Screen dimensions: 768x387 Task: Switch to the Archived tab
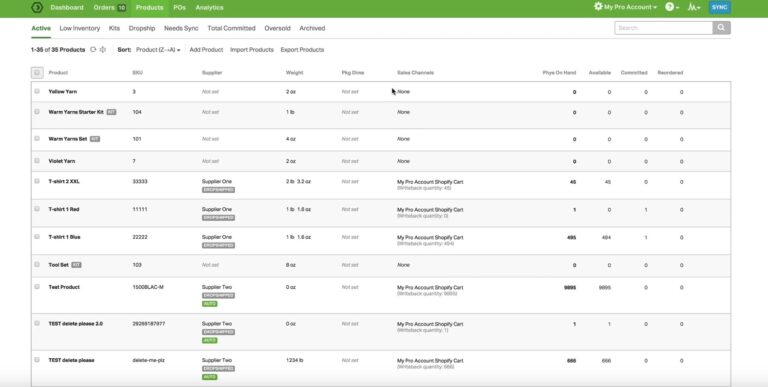tap(312, 28)
